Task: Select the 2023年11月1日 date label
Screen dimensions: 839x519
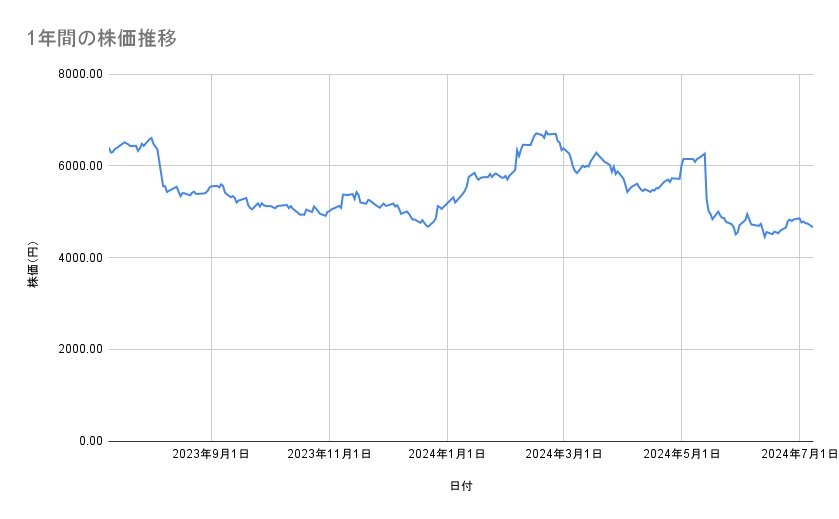Action: pyautogui.click(x=328, y=455)
